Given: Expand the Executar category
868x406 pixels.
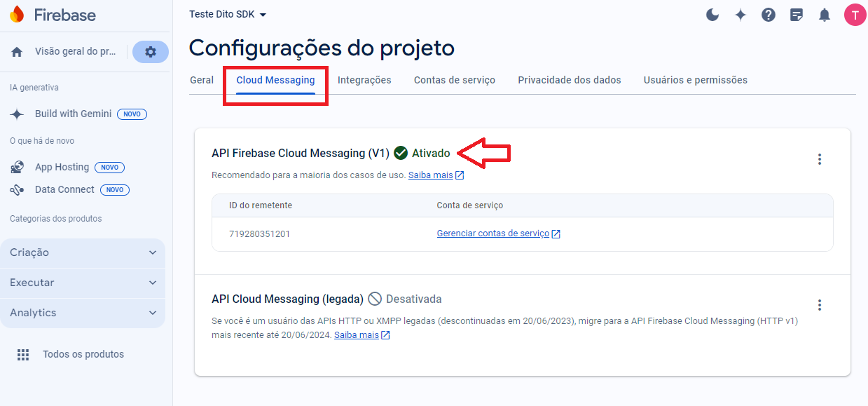Looking at the screenshot, I should 83,283.
